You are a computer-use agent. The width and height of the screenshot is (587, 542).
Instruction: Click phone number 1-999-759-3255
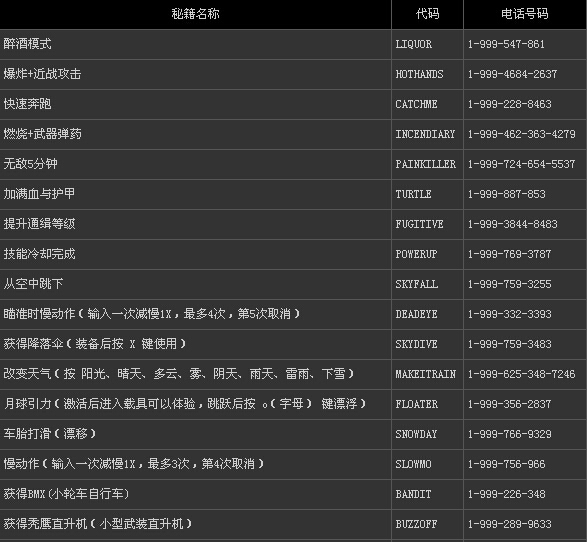click(x=510, y=284)
